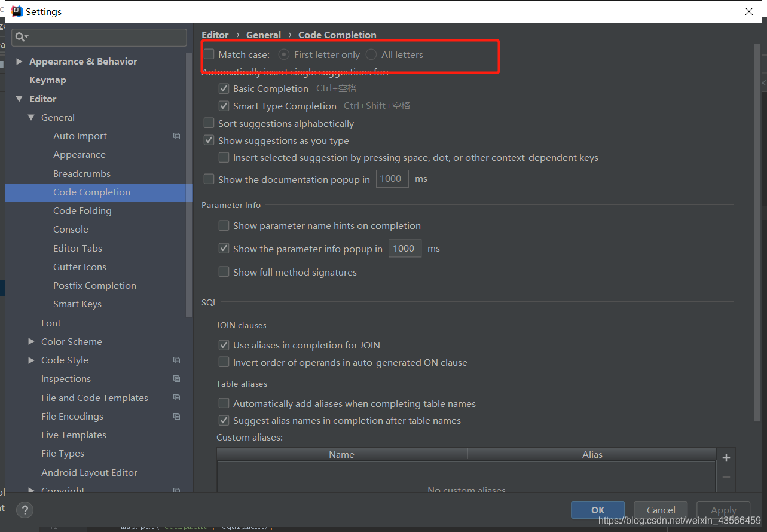767x532 pixels.
Task: Click the Editor breadcrumb link
Action: point(215,35)
